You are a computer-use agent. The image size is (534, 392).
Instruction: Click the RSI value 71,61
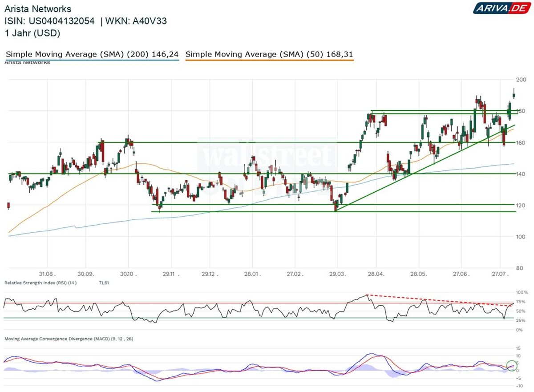click(x=104, y=283)
